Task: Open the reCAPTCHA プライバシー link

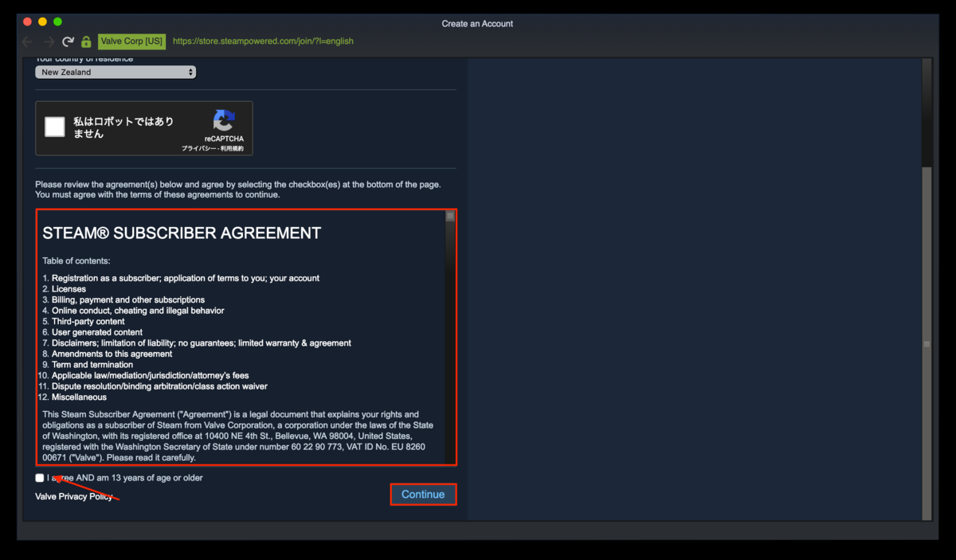Action: (x=198, y=149)
